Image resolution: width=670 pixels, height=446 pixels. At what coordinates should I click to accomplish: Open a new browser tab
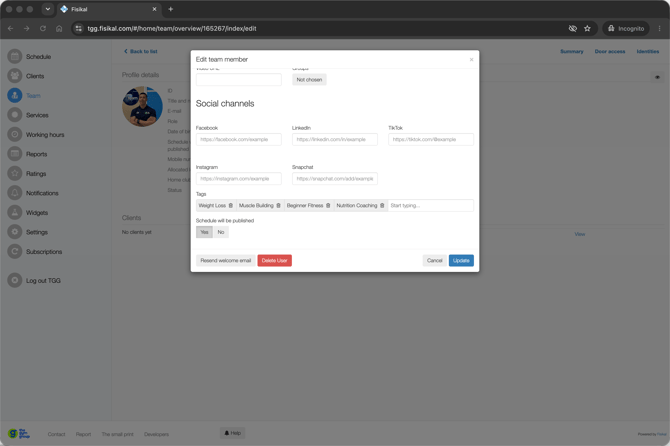(x=170, y=9)
